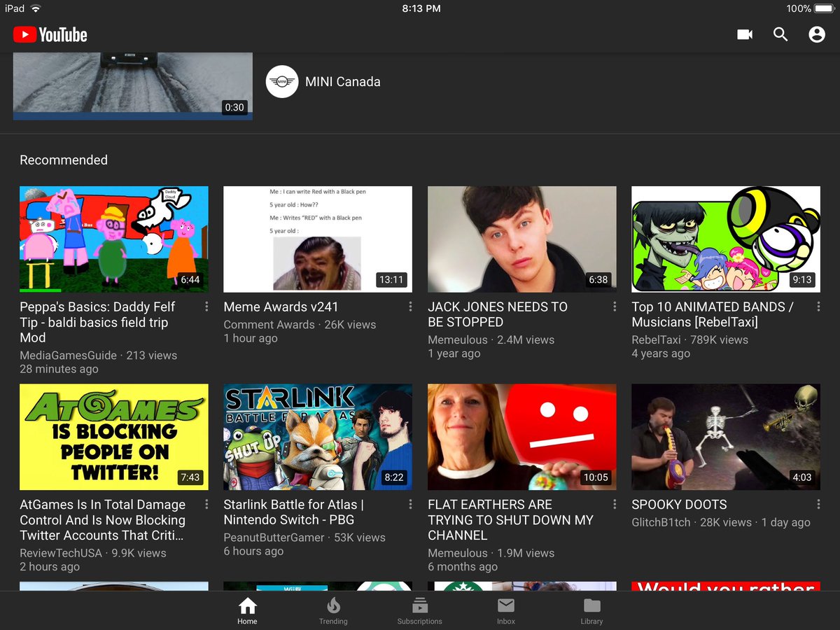840x630 pixels.
Task: Play the Meme Awards v241 thumbnail
Action: click(318, 239)
